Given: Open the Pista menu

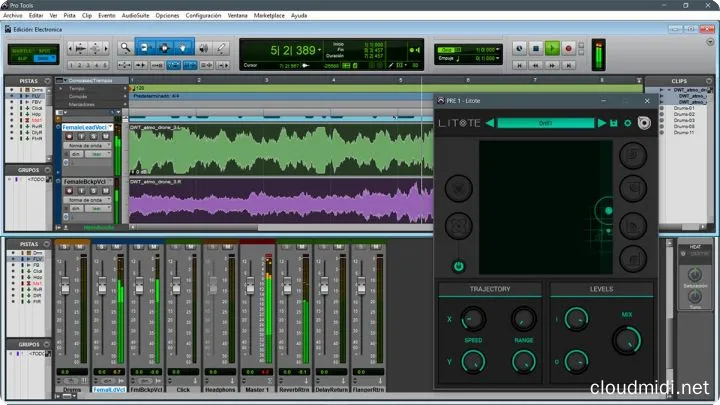Looking at the screenshot, I should point(68,16).
